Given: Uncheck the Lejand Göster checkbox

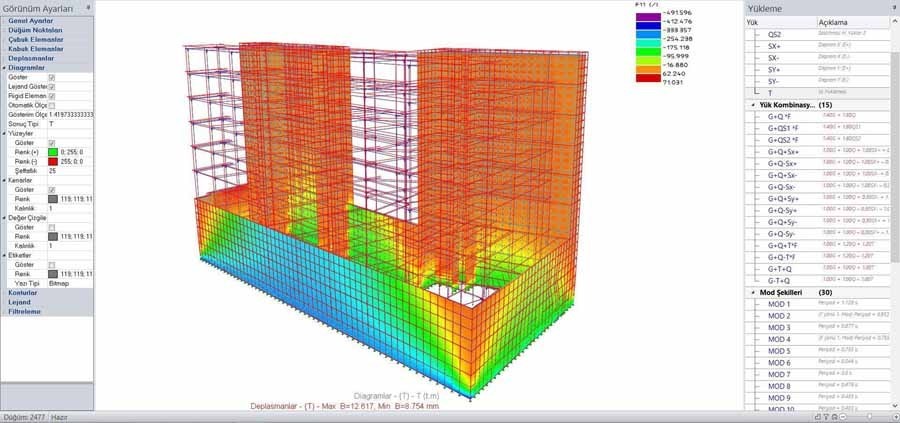Looking at the screenshot, I should pos(52,86).
